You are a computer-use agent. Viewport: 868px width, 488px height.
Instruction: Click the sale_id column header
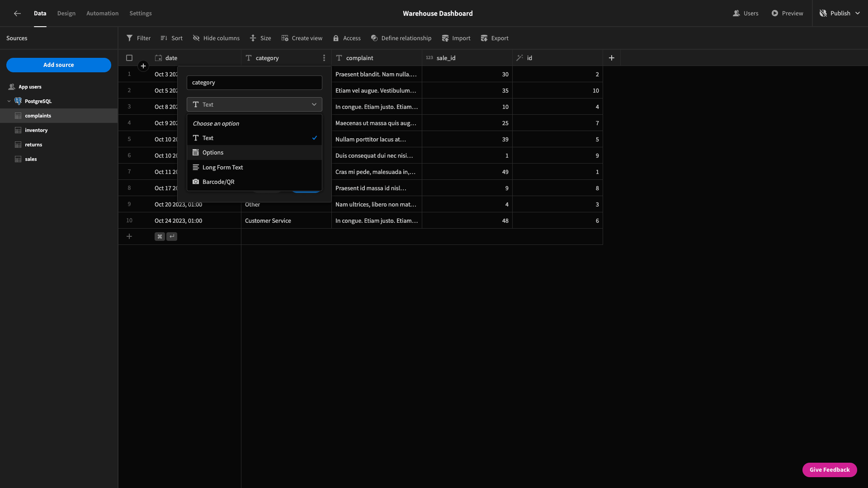(x=467, y=58)
